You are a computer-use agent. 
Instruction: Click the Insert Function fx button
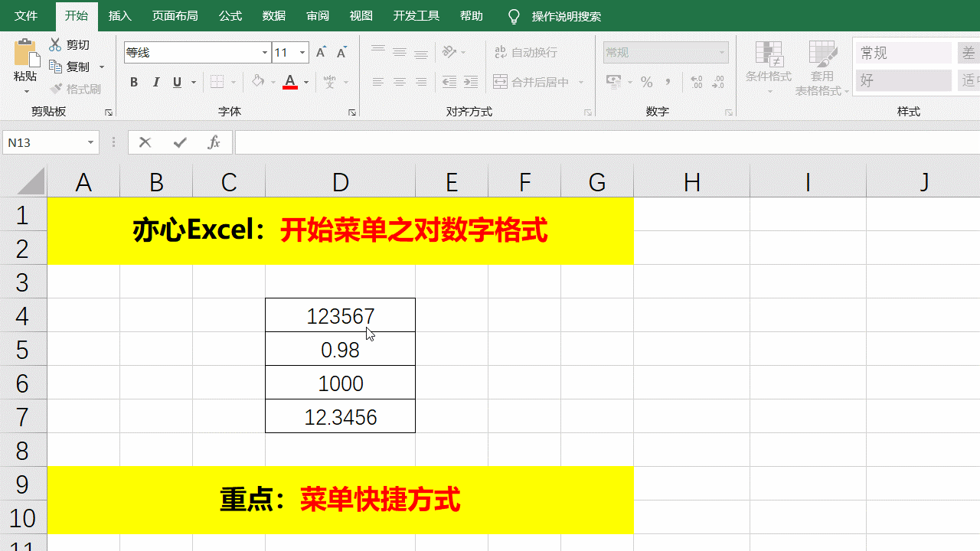tap(214, 142)
